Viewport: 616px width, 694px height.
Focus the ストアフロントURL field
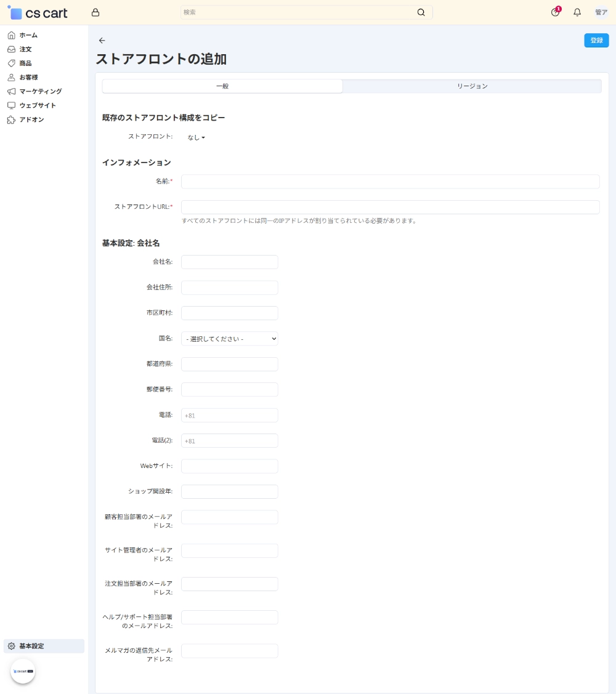[x=390, y=207]
